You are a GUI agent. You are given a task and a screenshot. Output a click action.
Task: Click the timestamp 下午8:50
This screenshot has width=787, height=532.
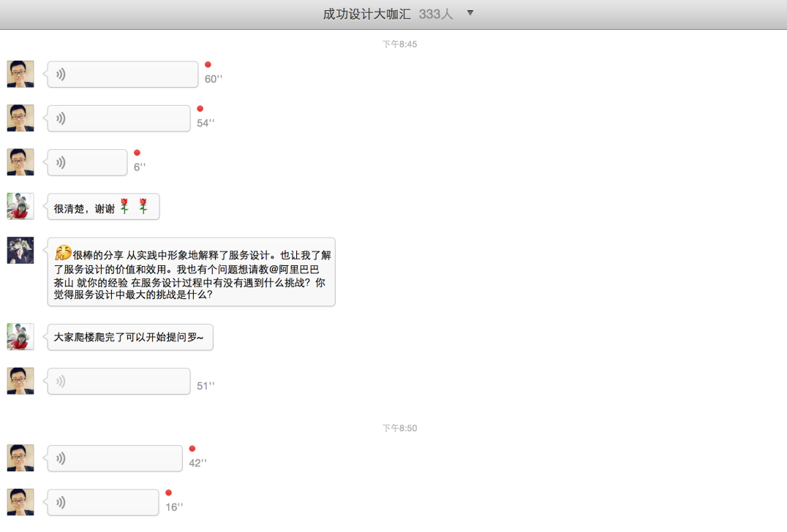tap(399, 428)
